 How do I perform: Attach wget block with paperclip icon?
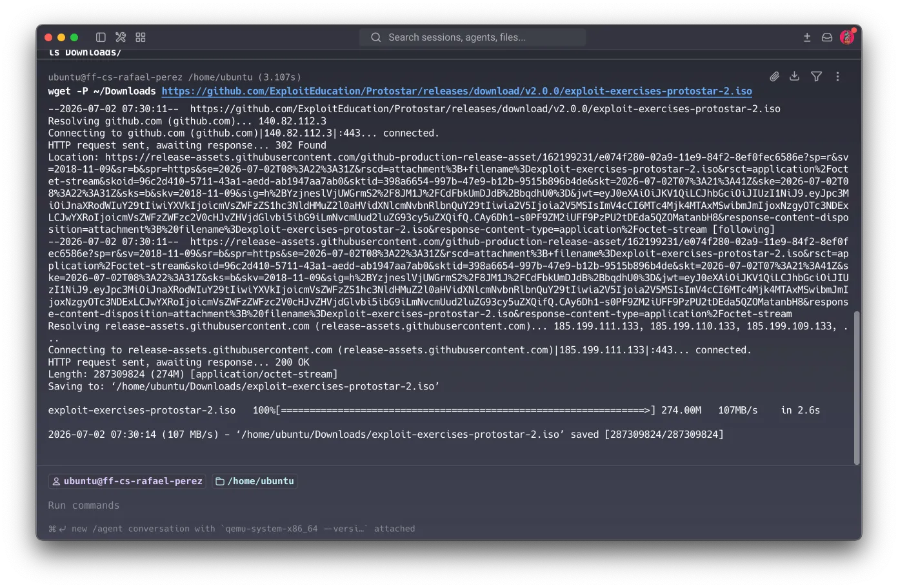[x=775, y=77]
